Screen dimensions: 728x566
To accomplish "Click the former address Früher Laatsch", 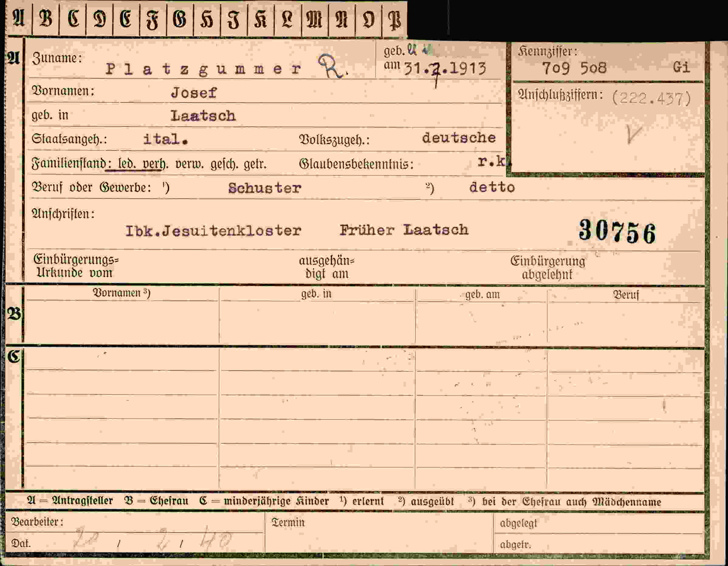I will [404, 230].
